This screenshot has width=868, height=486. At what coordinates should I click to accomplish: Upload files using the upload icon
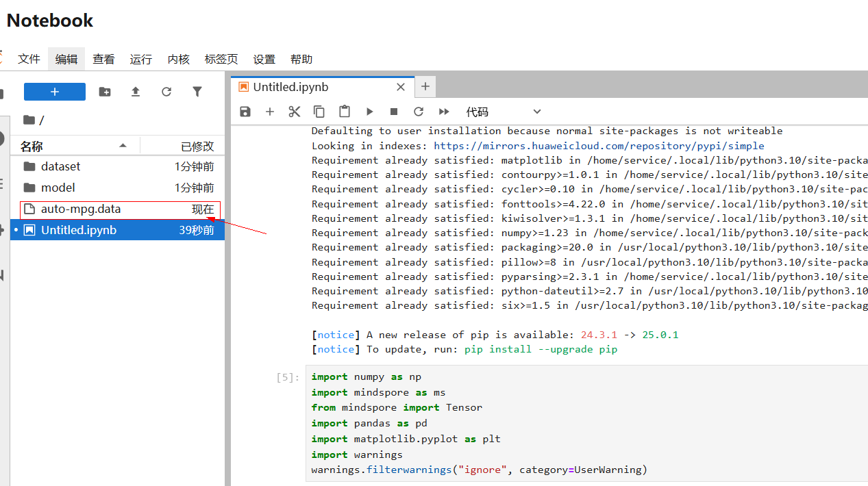click(x=136, y=92)
